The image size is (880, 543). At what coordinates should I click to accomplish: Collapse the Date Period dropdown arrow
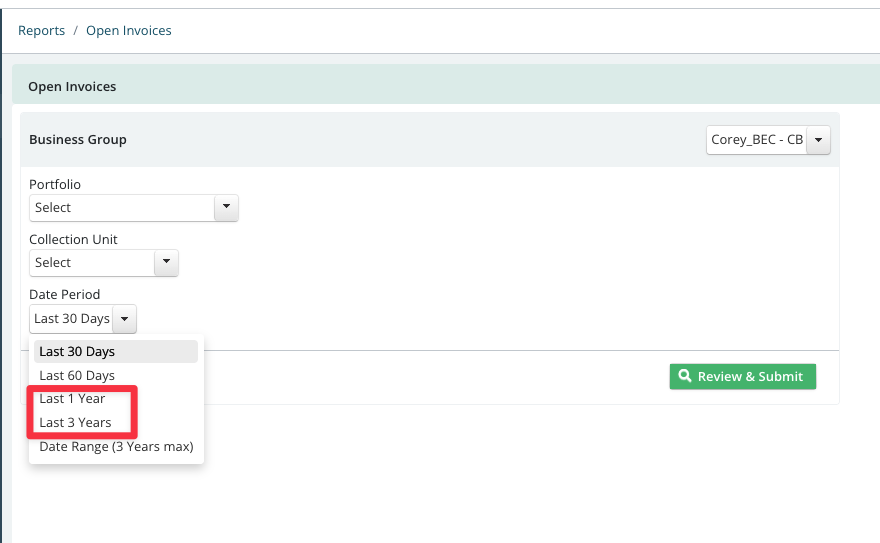(125, 319)
